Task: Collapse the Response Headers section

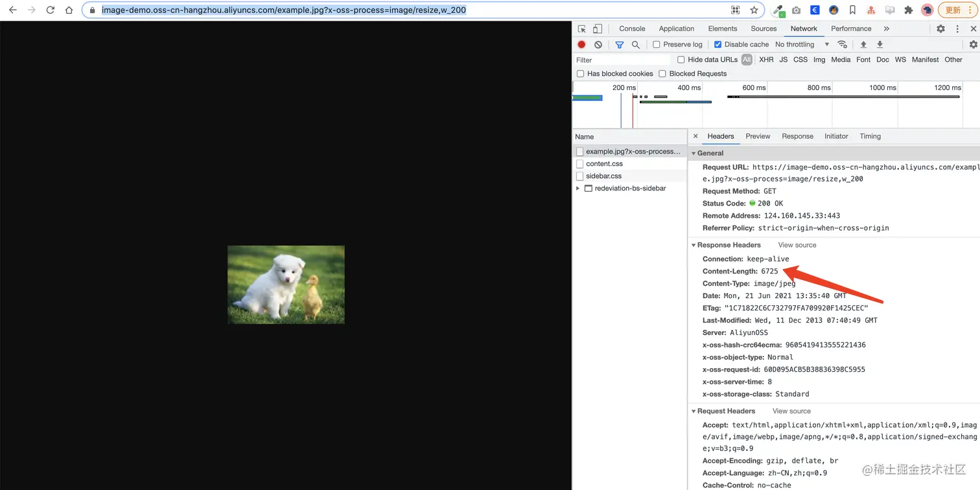Action: tap(694, 246)
